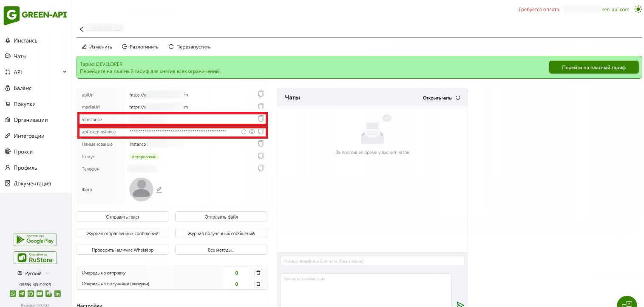644x307 pixels.
Task: Clear the incoming webhooks queue
Action: (258, 284)
